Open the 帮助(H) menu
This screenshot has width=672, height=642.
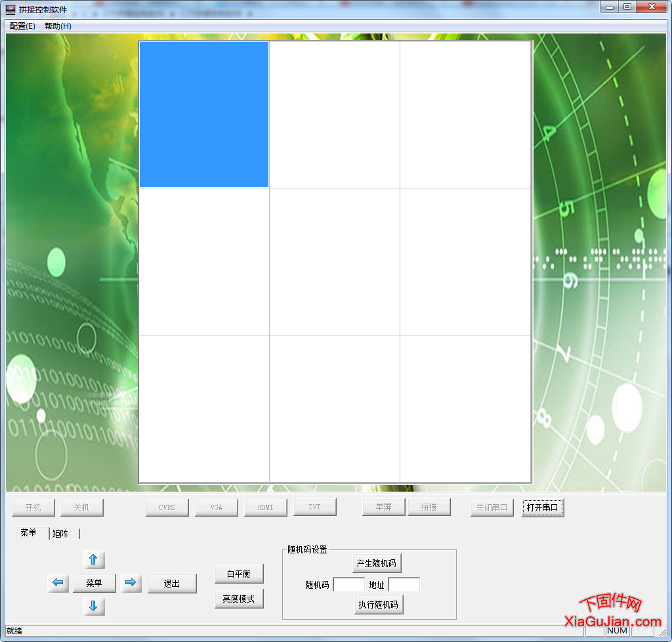pyautogui.click(x=58, y=26)
